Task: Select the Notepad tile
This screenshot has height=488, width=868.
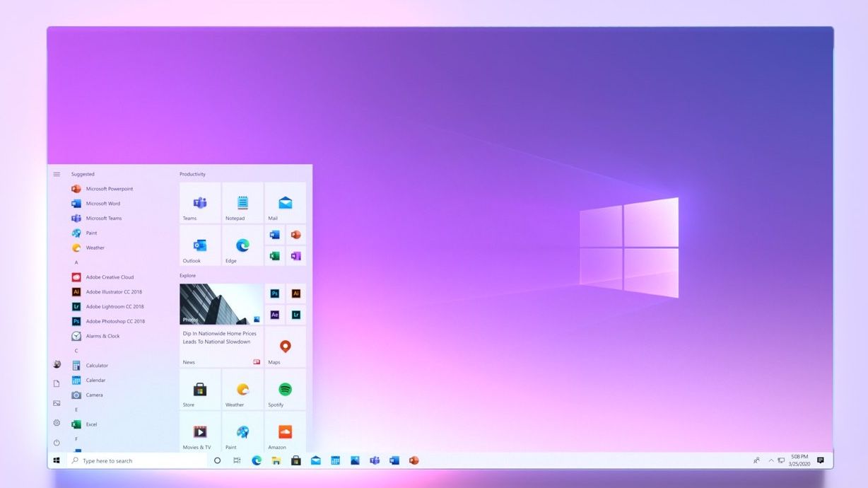Action: tap(242, 203)
